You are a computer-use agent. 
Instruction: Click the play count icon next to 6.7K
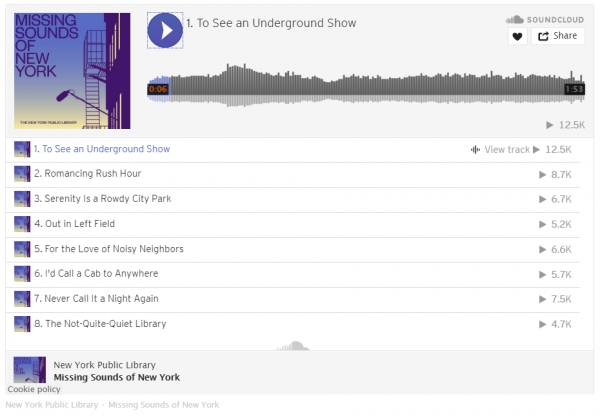[542, 199]
